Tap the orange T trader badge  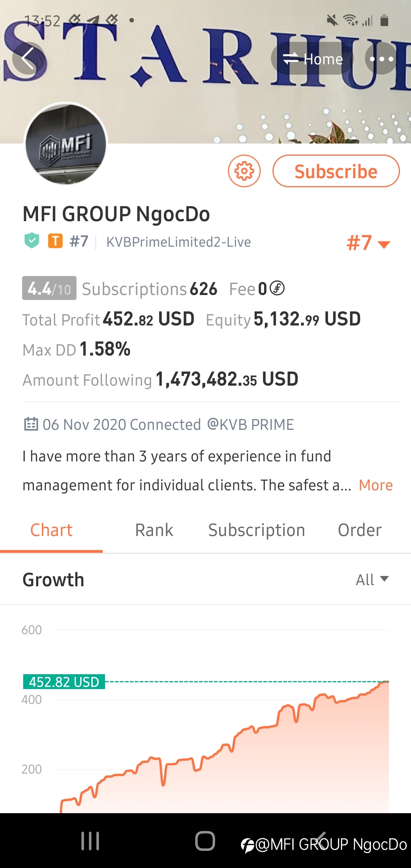[55, 241]
